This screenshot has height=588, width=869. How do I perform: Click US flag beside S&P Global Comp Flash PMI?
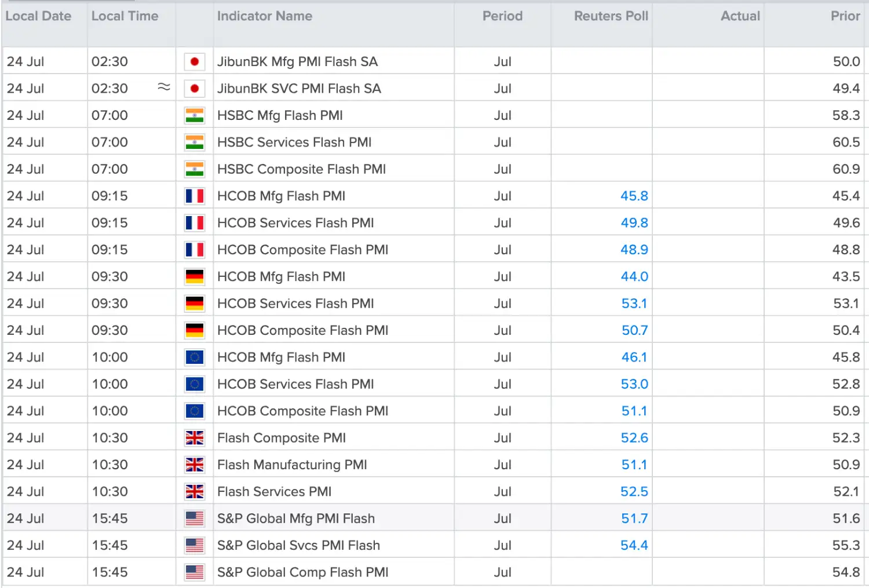tap(195, 572)
